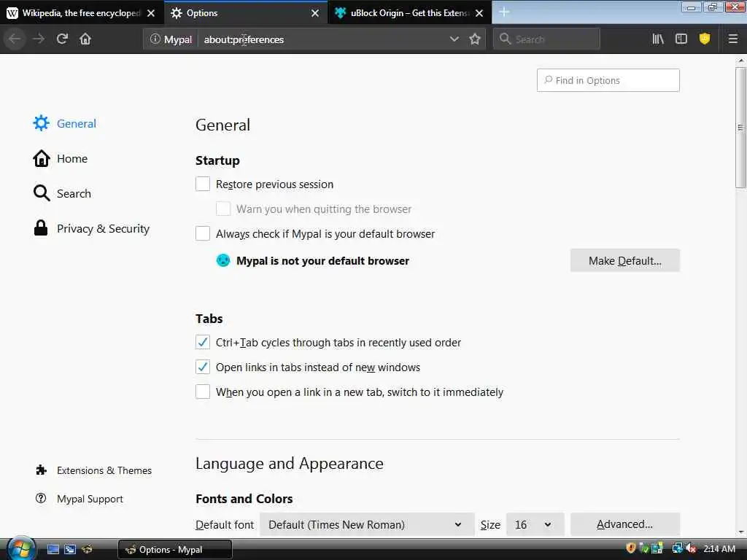Screen dimensions: 747x560
Task: Uncheck Open links in tabs instead of new windows
Action: 203,367
